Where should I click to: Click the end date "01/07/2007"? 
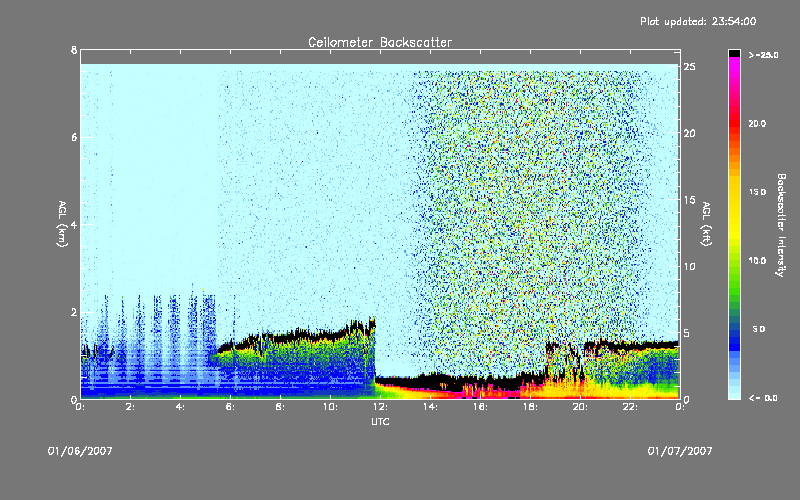point(680,451)
